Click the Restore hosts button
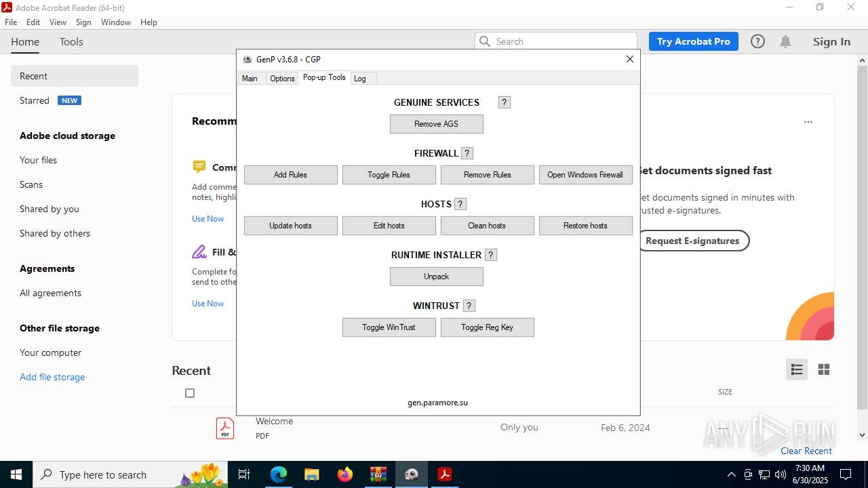 click(586, 226)
